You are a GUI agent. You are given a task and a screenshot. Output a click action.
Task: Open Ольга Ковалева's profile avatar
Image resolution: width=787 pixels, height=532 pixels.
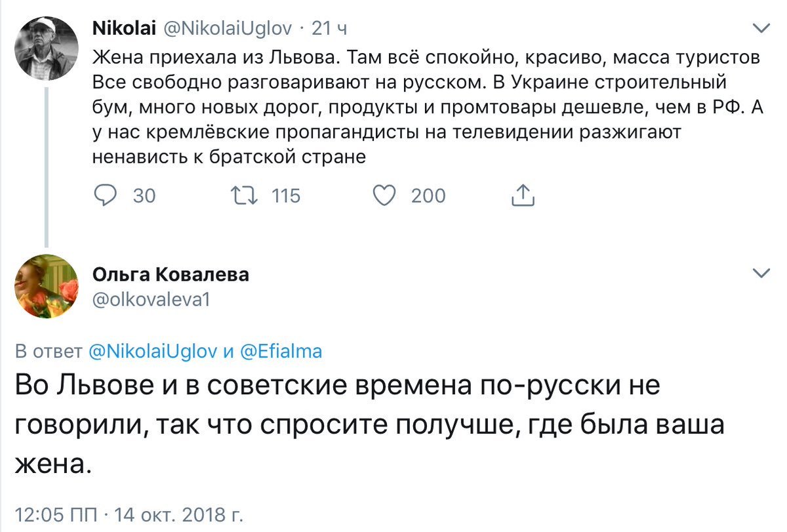pos(47,287)
